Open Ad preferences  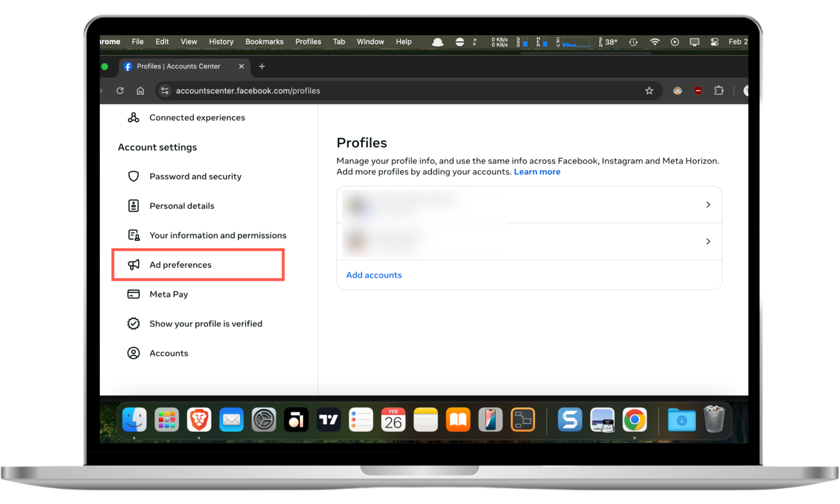(198, 265)
